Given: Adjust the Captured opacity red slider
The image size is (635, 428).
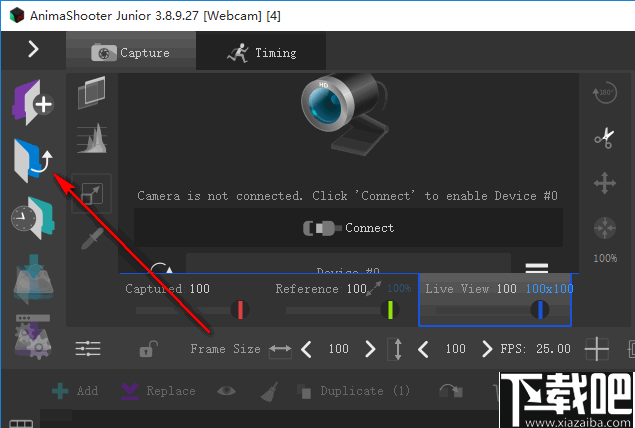Looking at the screenshot, I should (x=240, y=310).
